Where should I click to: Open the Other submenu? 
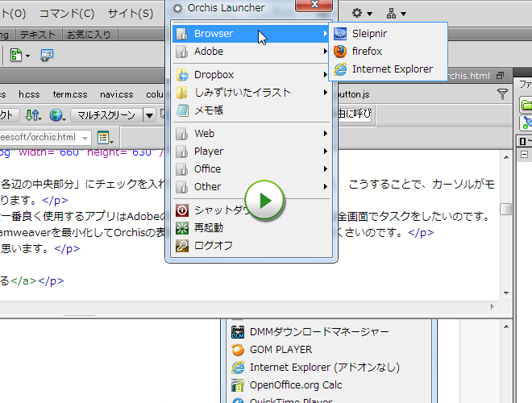[x=251, y=186]
